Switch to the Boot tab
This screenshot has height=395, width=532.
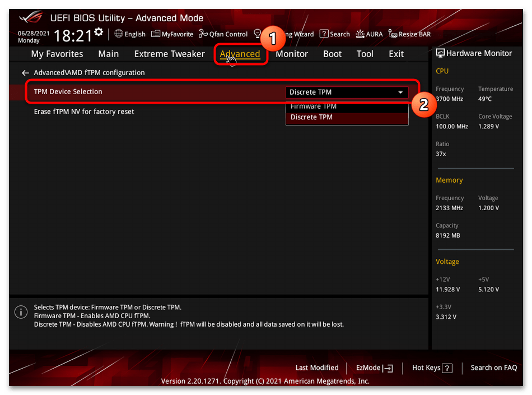tap(332, 54)
